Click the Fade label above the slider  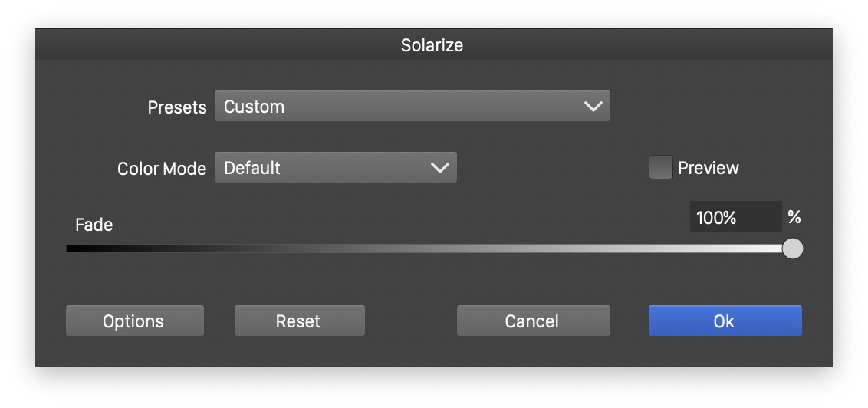tap(94, 225)
